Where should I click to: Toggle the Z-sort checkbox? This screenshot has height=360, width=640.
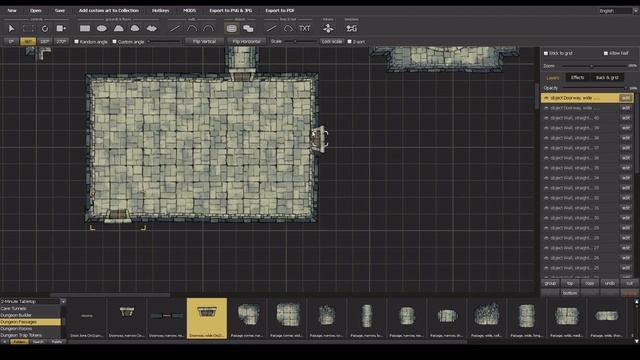click(x=349, y=42)
